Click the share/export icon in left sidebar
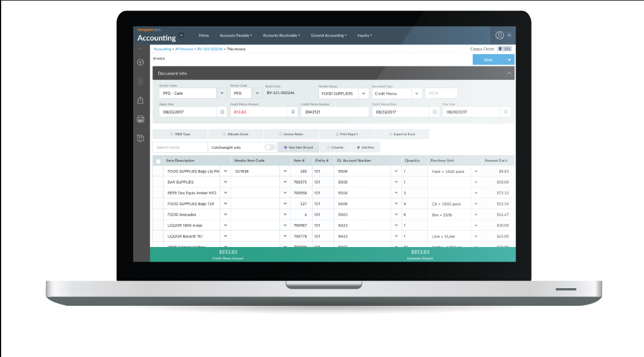The width and height of the screenshot is (644, 357). point(140,100)
